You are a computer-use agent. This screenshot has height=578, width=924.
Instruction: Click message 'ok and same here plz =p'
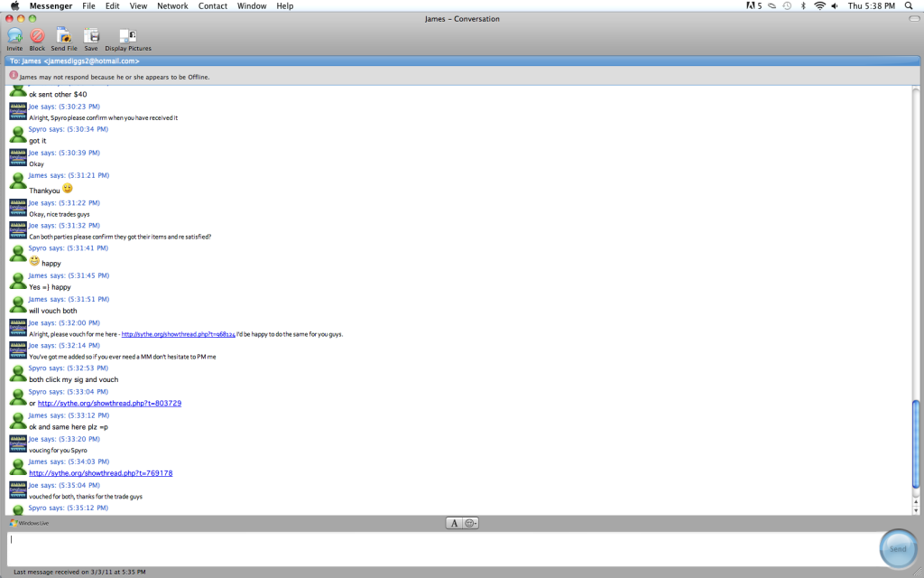(x=69, y=427)
